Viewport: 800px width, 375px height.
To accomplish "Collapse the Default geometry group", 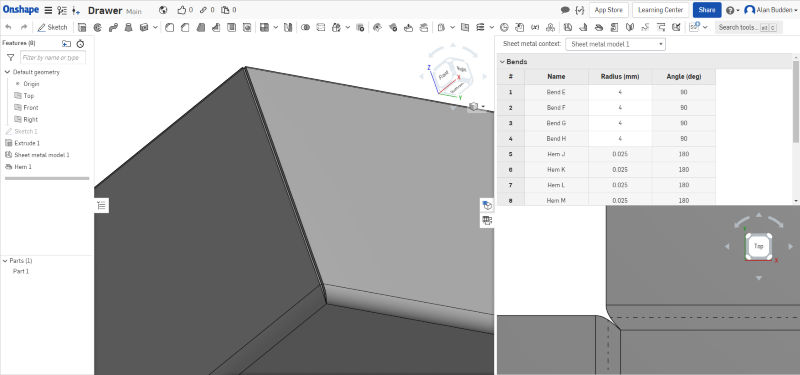I will click(7, 72).
